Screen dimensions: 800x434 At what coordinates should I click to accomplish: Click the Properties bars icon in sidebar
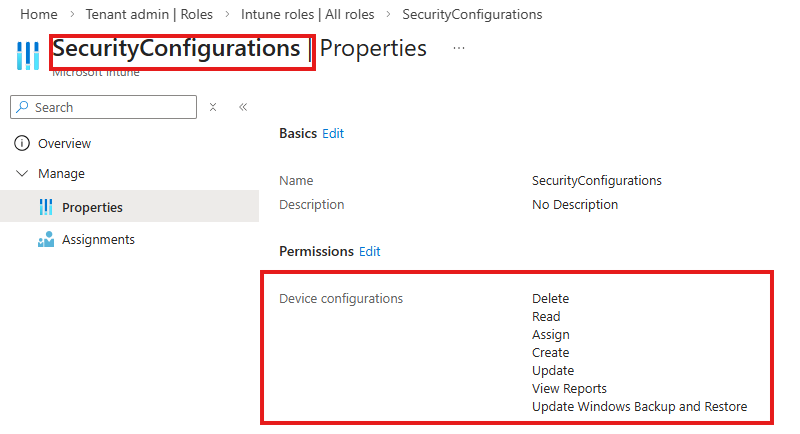point(45,208)
